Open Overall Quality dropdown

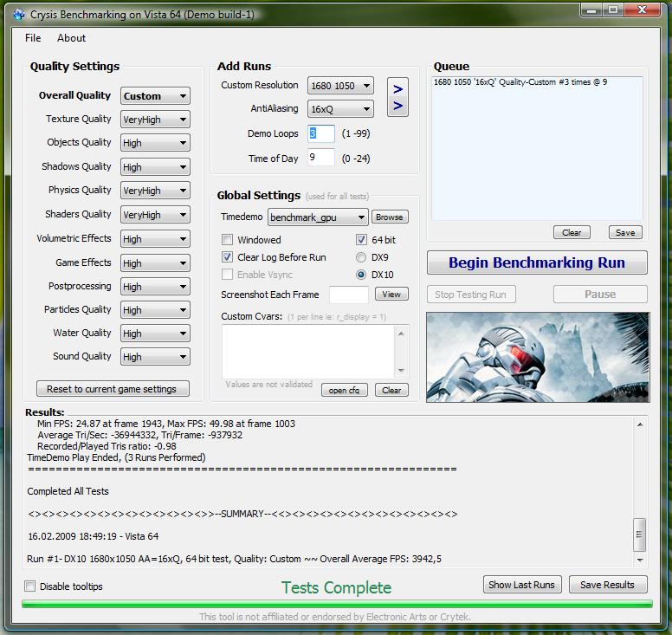click(x=155, y=96)
